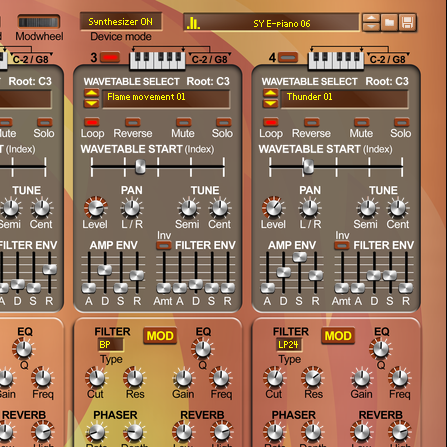Select next wavetable for Flame movement 01
The image size is (447, 447).
coord(91,103)
